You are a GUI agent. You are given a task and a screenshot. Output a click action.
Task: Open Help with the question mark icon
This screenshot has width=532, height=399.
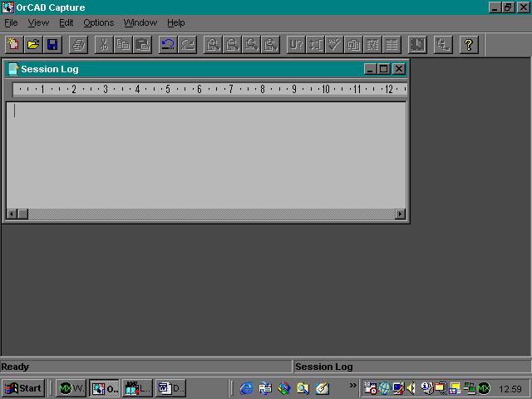click(x=469, y=44)
